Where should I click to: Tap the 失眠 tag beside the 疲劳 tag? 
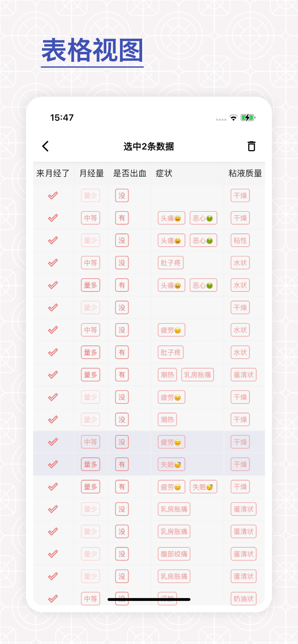(203, 487)
